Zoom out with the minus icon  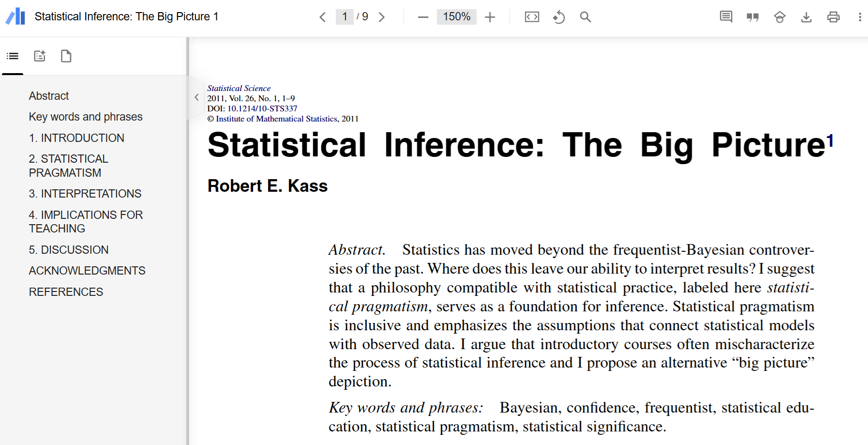(423, 17)
